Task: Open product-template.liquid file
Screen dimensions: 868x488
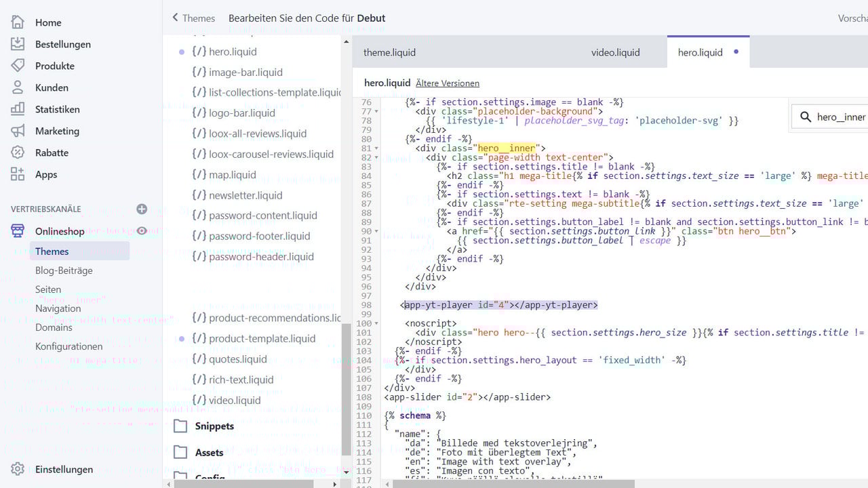Action: 262,338
